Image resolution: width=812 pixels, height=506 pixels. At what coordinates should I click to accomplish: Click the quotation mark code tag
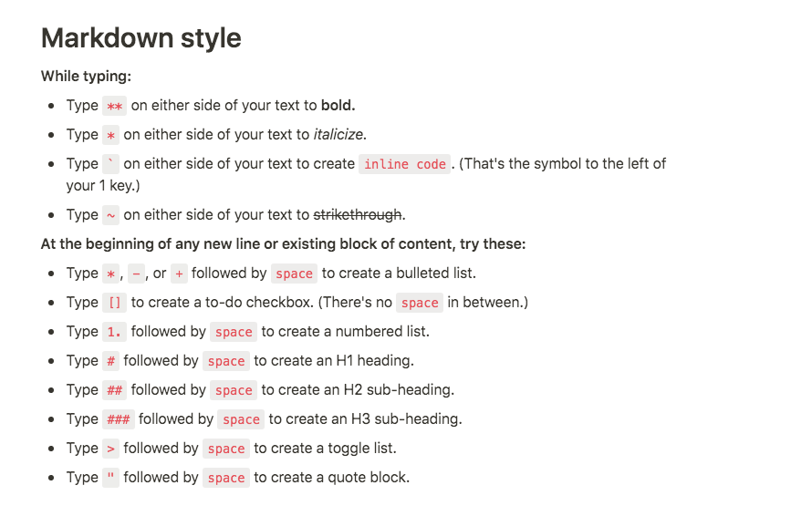pyautogui.click(x=110, y=478)
